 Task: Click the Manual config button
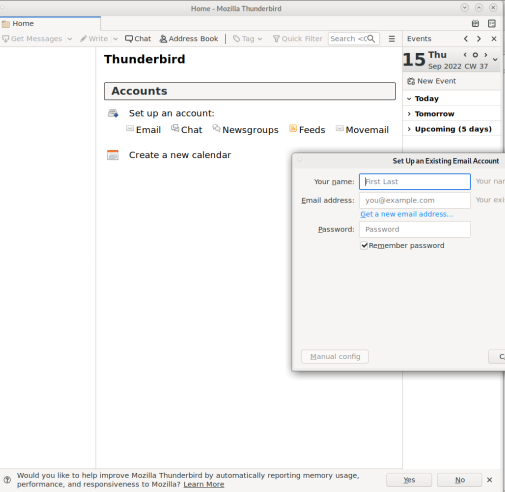click(335, 357)
